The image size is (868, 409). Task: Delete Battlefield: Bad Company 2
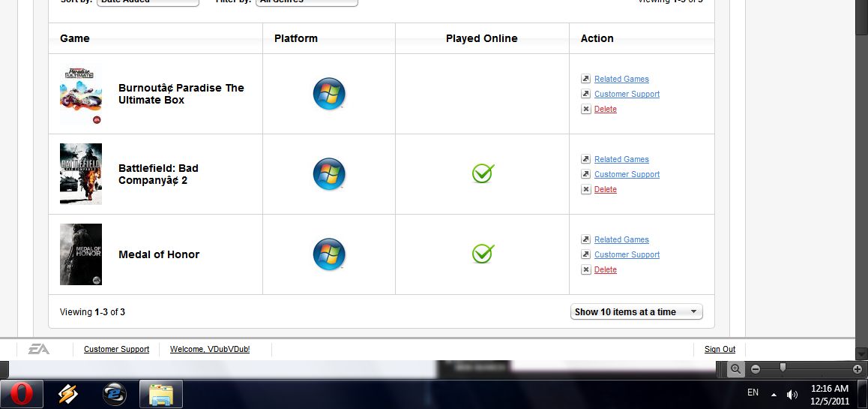(605, 189)
